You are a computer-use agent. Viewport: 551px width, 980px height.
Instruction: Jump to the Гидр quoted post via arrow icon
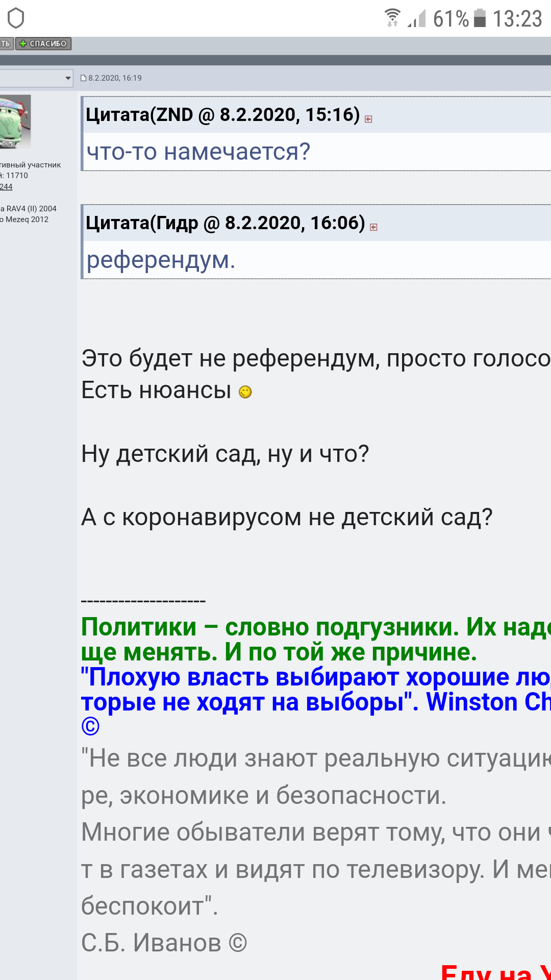pyautogui.click(x=373, y=227)
